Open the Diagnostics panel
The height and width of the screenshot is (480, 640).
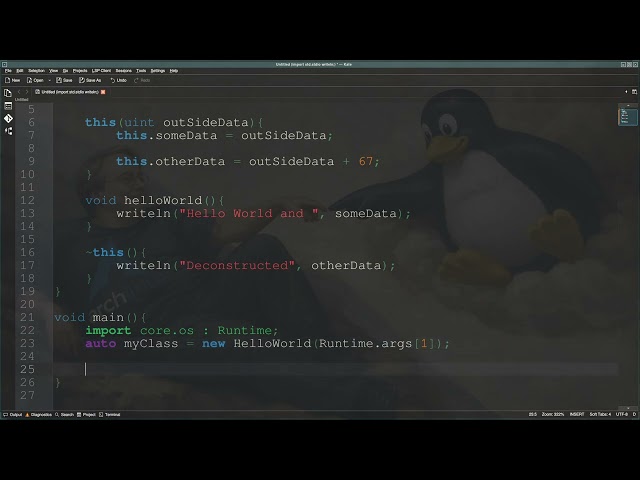pos(38,415)
